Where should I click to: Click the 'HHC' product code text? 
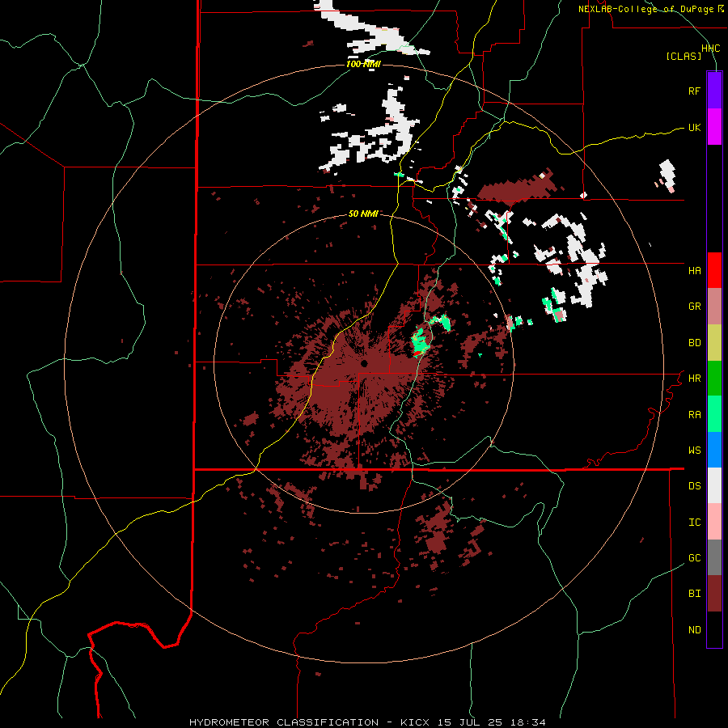click(x=710, y=49)
